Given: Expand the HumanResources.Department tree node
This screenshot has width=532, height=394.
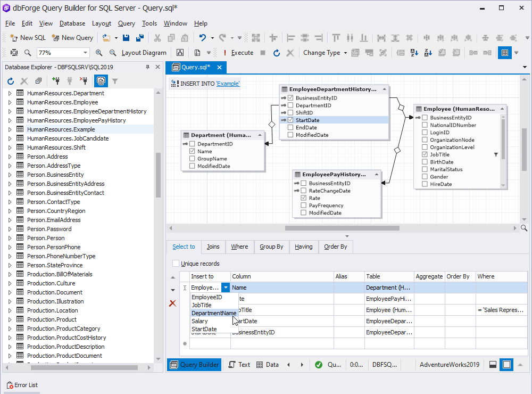Looking at the screenshot, I should [x=10, y=93].
